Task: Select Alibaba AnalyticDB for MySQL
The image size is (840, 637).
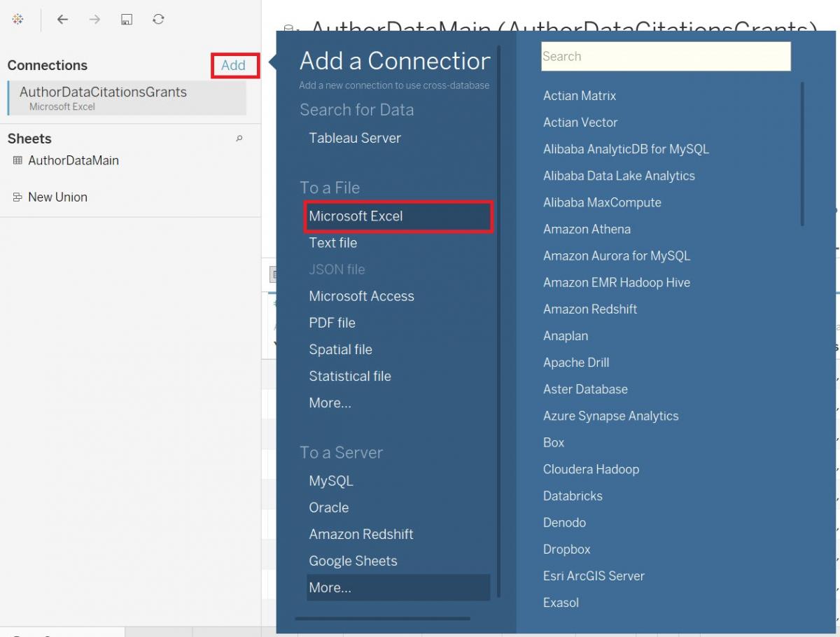Action: pos(626,149)
